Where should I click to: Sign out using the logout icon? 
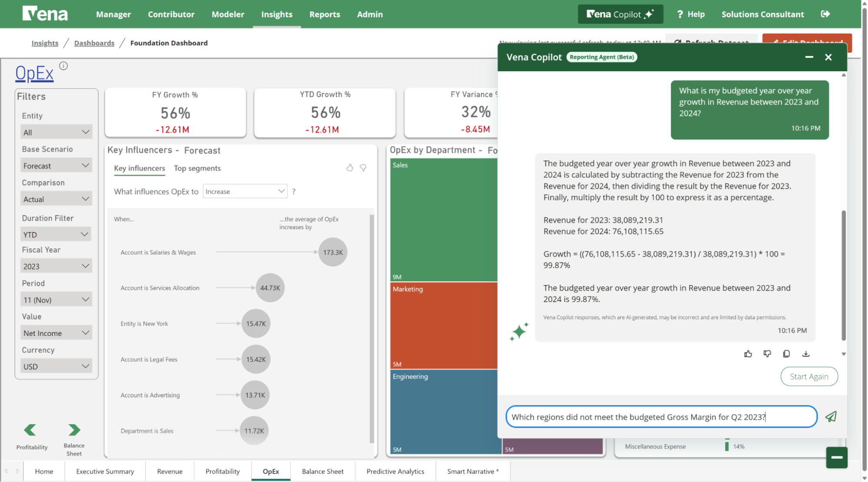point(825,14)
